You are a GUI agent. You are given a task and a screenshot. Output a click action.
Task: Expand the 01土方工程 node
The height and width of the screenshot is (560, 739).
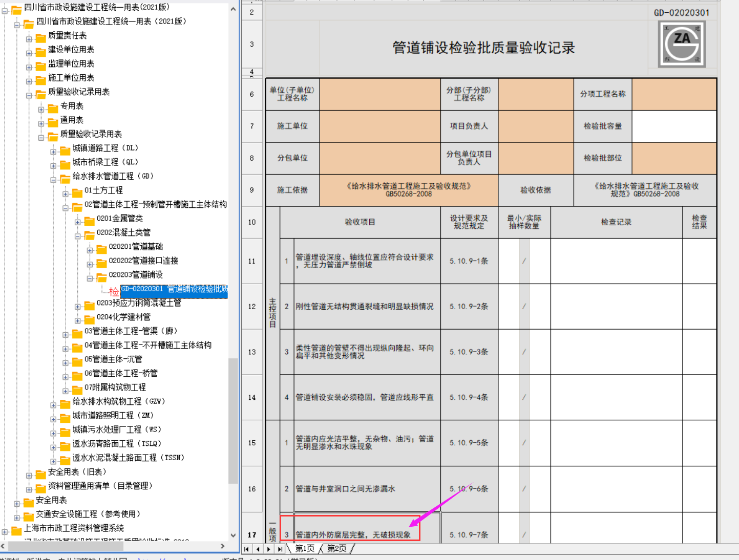click(x=66, y=194)
